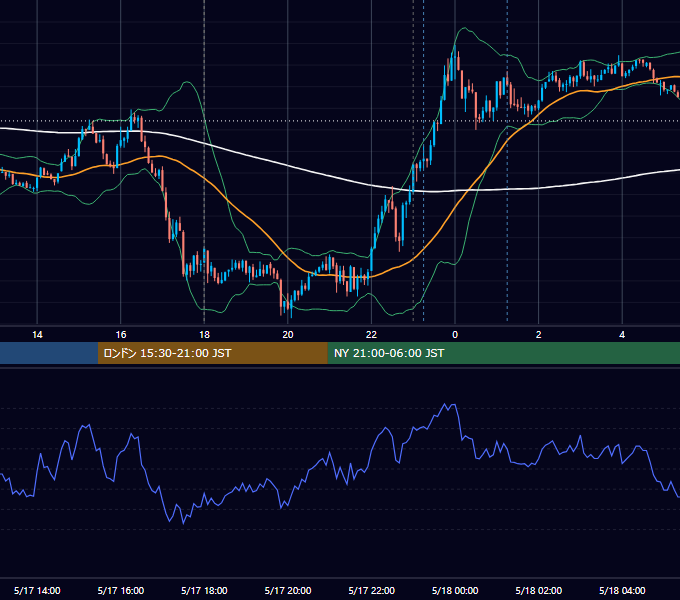This screenshot has width=680, height=600.
Task: Click the hour label 14 on the upper chart axis
Action: (37, 335)
